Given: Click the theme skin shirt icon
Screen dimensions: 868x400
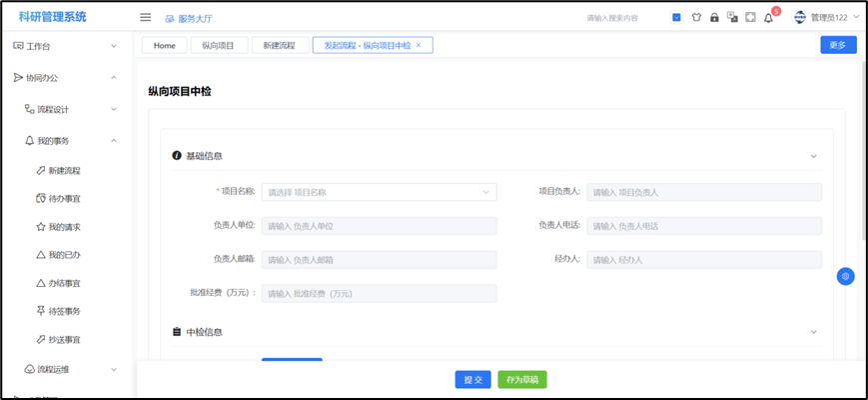Looking at the screenshot, I should click(x=696, y=17).
